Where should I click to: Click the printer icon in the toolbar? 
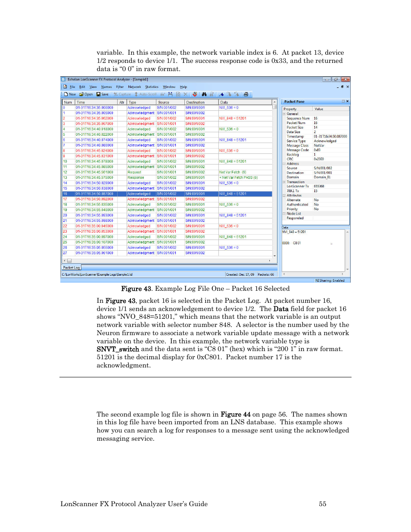click(246, 94)
